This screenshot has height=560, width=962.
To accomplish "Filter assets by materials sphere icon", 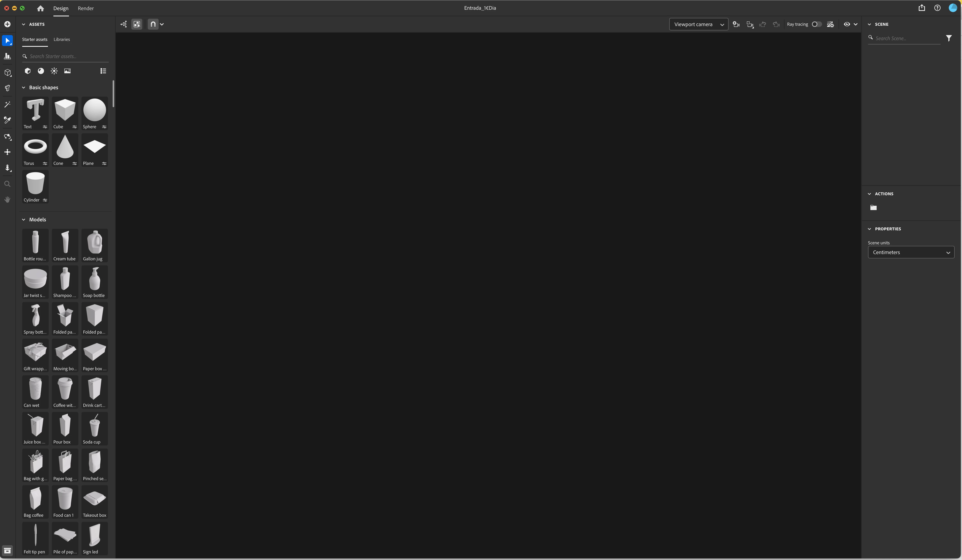I will click(x=41, y=71).
